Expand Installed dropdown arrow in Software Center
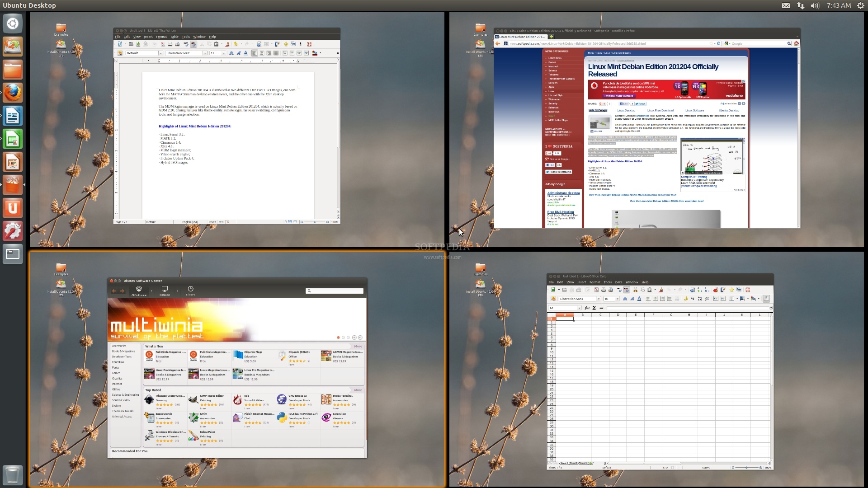868x488 pixels. point(177,291)
